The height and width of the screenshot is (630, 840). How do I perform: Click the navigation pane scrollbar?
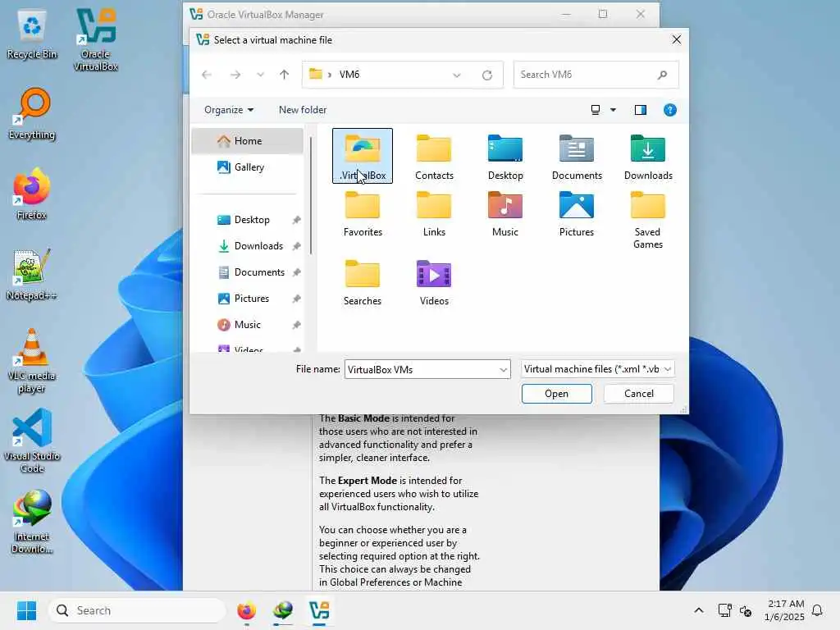311,196
